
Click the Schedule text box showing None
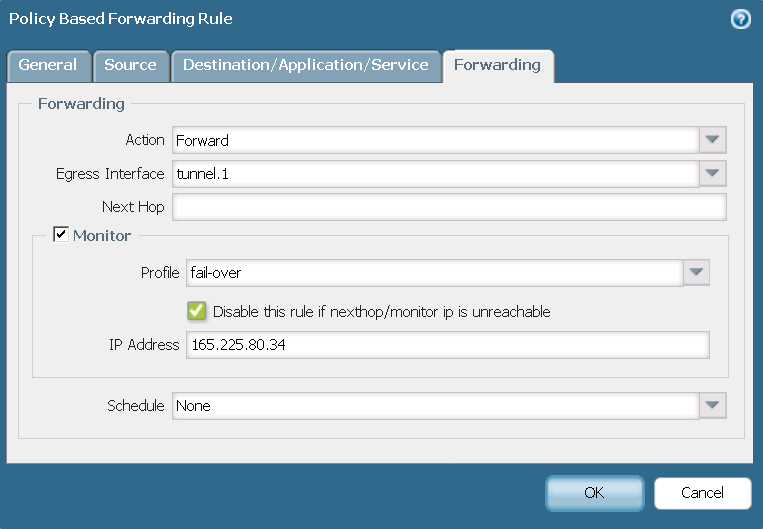435,405
